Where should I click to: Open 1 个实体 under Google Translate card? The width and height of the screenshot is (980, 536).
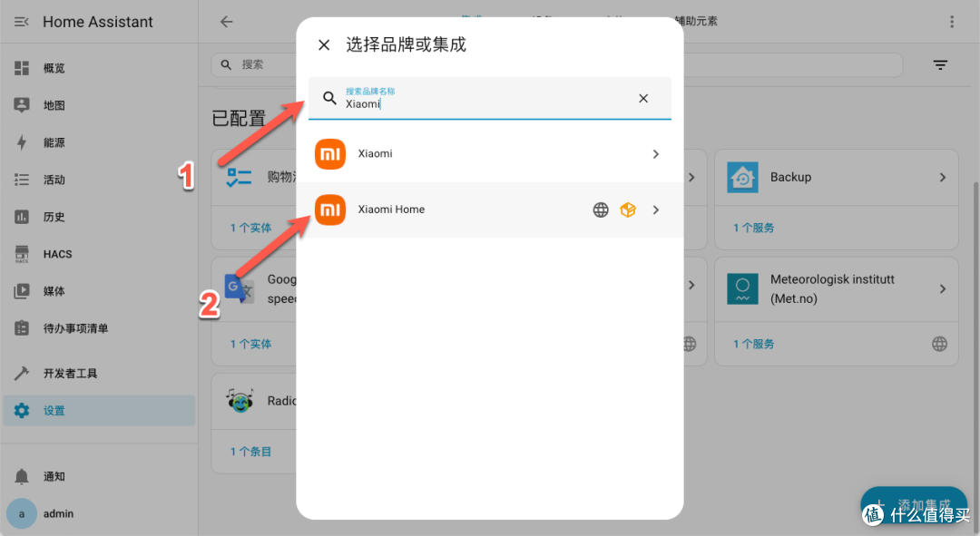click(250, 345)
